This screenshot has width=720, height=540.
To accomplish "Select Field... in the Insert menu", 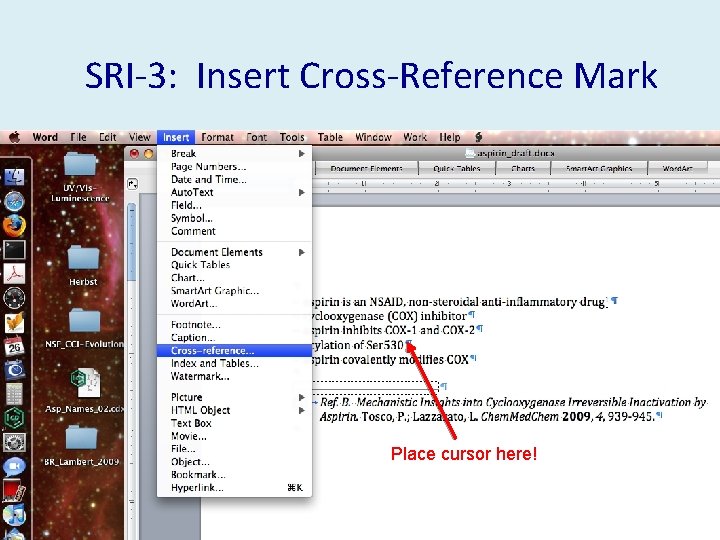I will 234,205.
